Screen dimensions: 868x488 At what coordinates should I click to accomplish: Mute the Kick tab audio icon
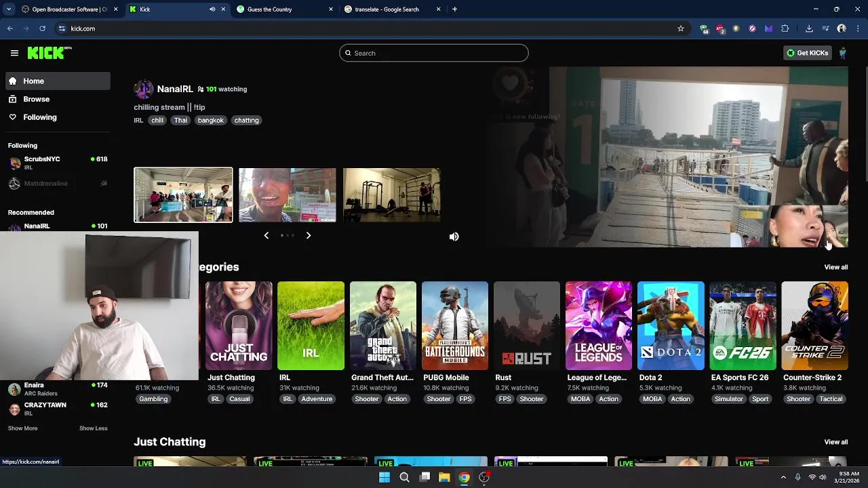point(212,9)
